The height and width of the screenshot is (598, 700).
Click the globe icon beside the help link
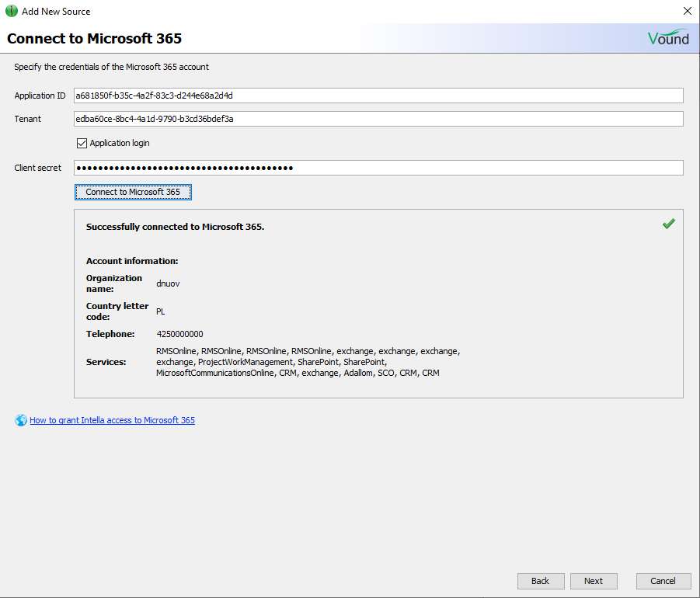(21, 420)
